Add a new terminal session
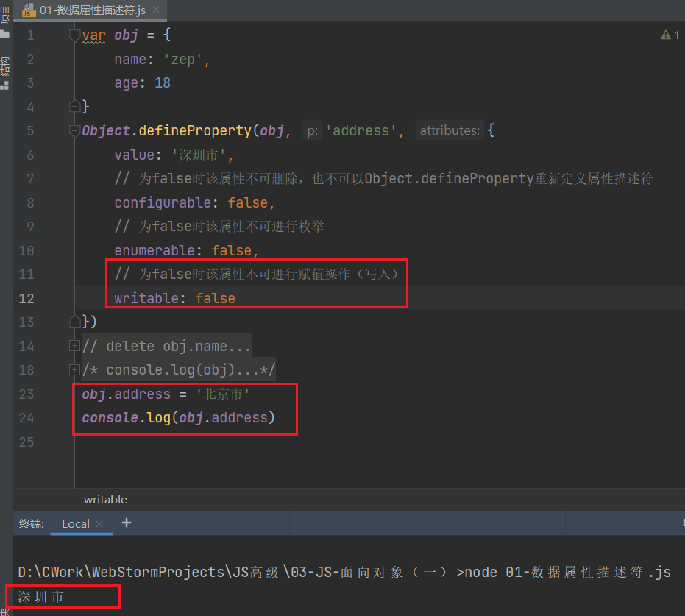This screenshot has width=685, height=616. click(x=127, y=523)
